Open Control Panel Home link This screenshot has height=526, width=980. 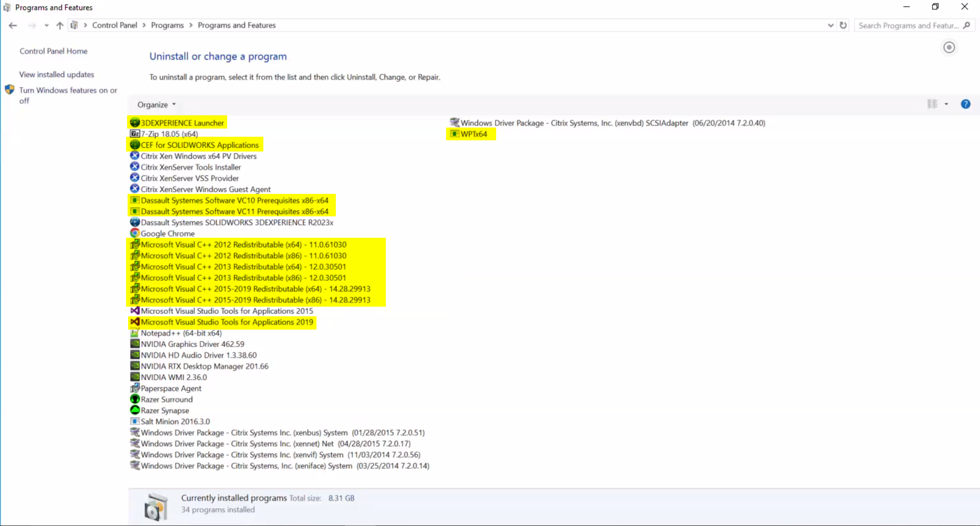pyautogui.click(x=54, y=51)
